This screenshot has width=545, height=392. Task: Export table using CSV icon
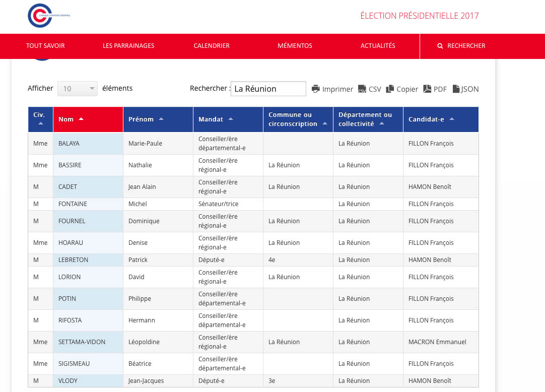pyautogui.click(x=362, y=89)
